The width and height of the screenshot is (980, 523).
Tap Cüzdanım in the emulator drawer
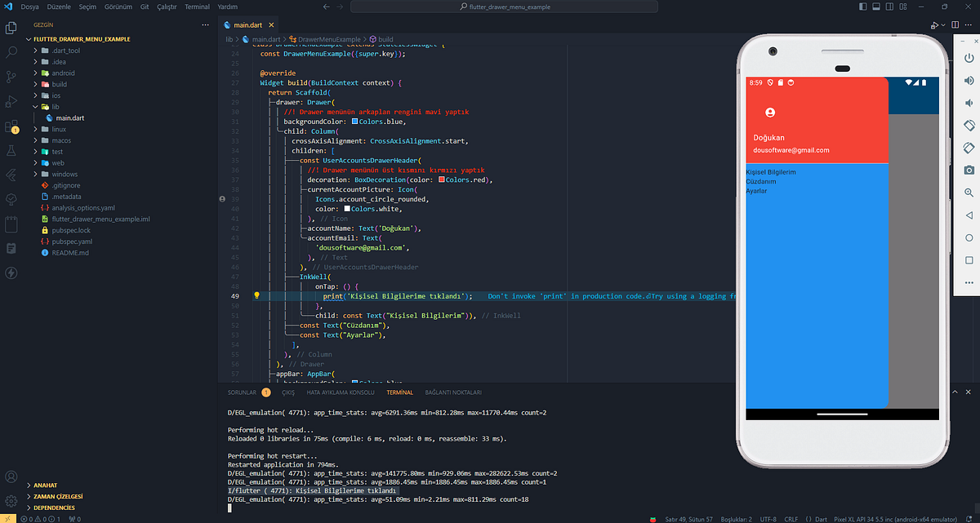click(x=761, y=181)
